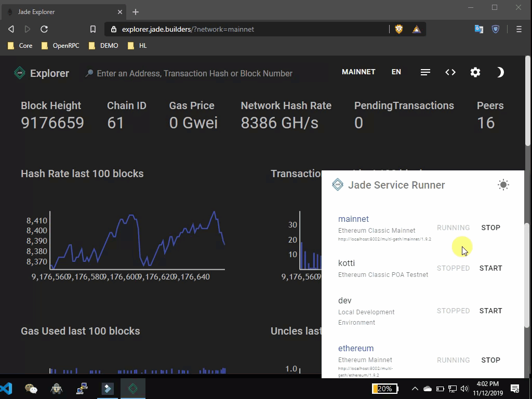Click the dev service name
The width and height of the screenshot is (532, 399).
(x=345, y=300)
